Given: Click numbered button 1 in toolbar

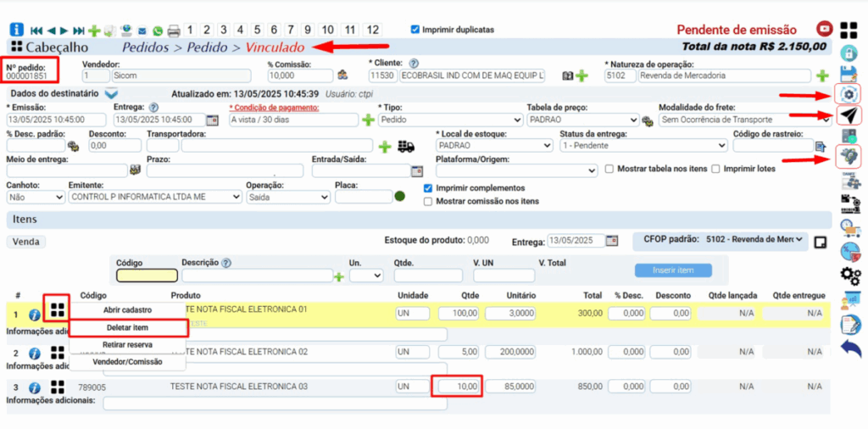Looking at the screenshot, I should (x=189, y=30).
